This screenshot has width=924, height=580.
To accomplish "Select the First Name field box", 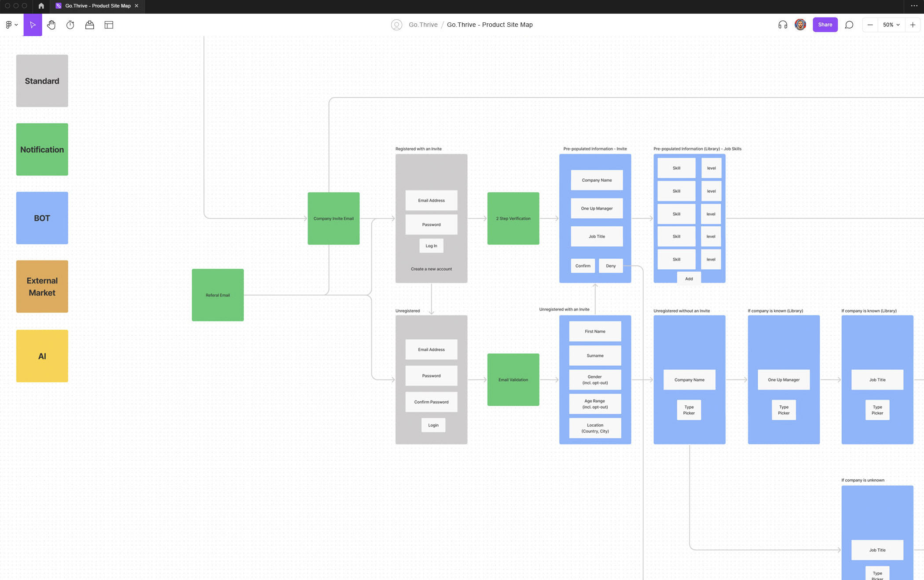I will coord(595,331).
